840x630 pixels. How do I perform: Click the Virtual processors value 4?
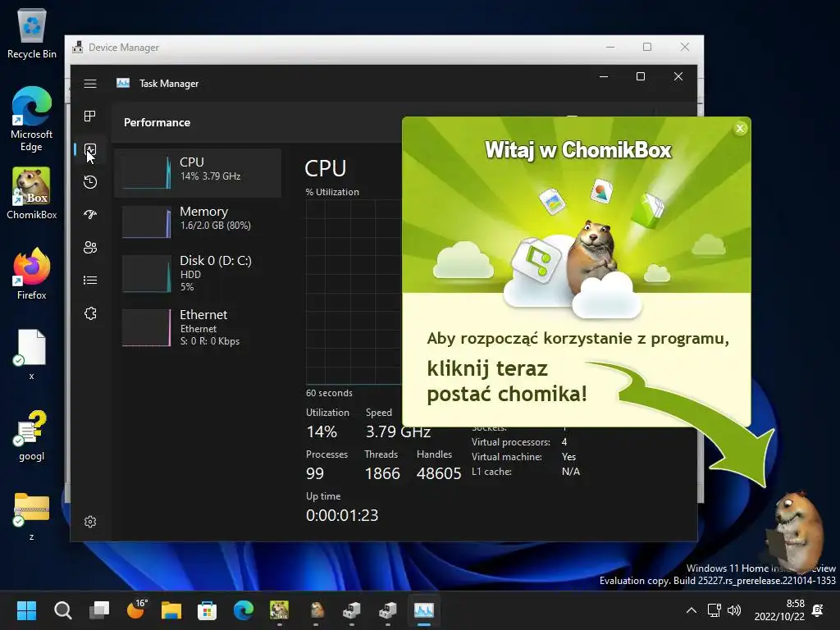564,442
